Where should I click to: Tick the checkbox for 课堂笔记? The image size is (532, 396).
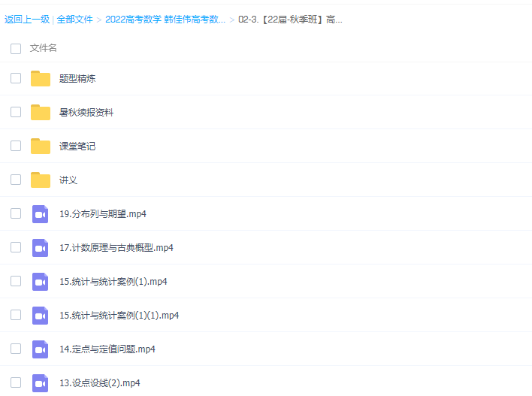[x=16, y=146]
